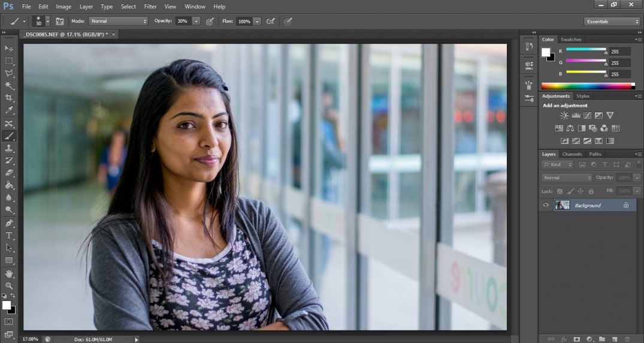
Task: Open the layer Kind filter dropdown
Action: pos(558,164)
